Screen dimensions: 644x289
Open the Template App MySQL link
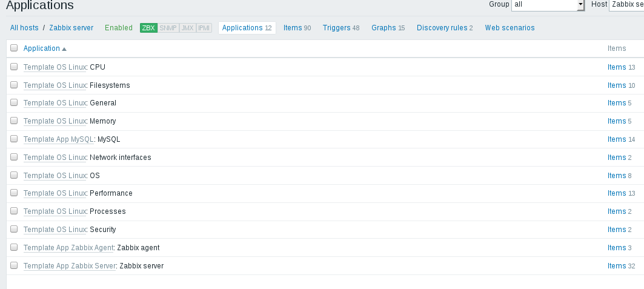(x=59, y=139)
